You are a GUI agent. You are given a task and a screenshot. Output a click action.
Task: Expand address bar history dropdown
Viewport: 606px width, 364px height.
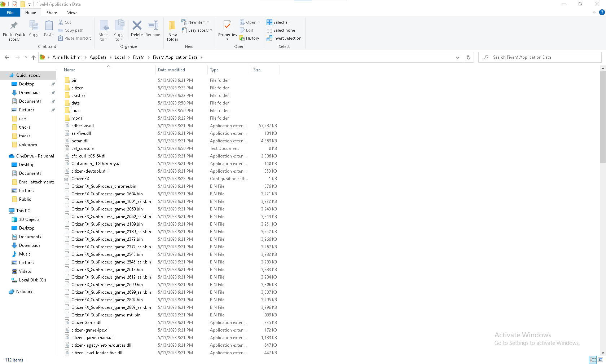pos(457,57)
